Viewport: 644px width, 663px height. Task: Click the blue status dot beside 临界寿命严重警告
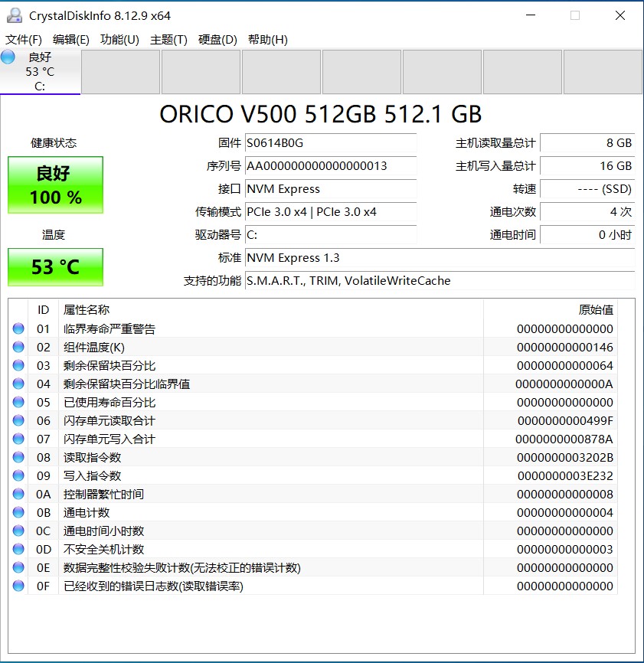(x=18, y=329)
